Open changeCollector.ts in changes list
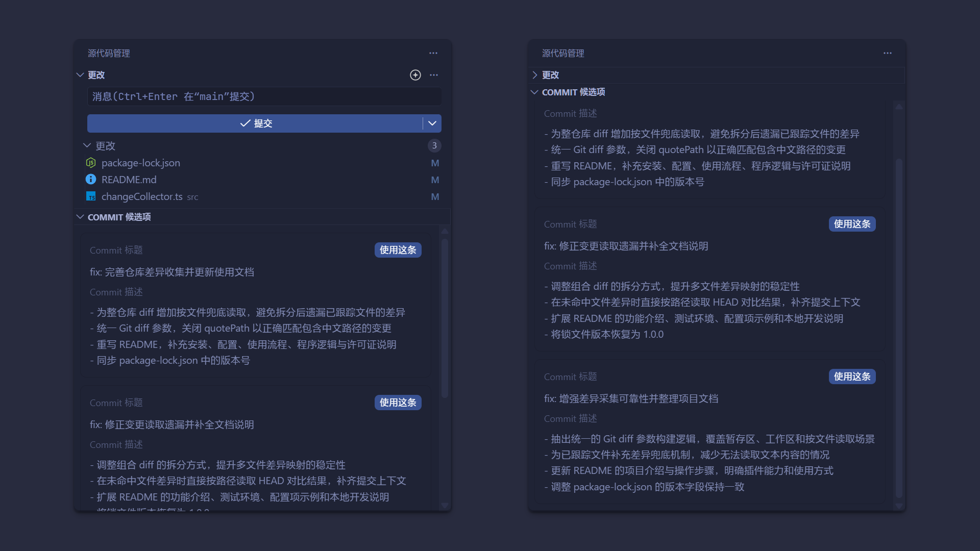Image resolution: width=980 pixels, height=551 pixels. tap(142, 196)
